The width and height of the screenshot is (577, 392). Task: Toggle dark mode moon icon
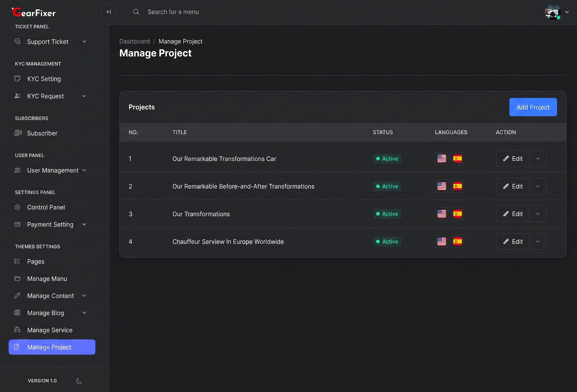tap(79, 381)
